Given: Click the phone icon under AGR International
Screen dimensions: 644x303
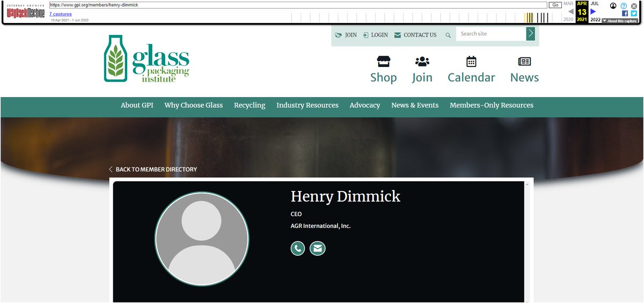Looking at the screenshot, I should 298,248.
